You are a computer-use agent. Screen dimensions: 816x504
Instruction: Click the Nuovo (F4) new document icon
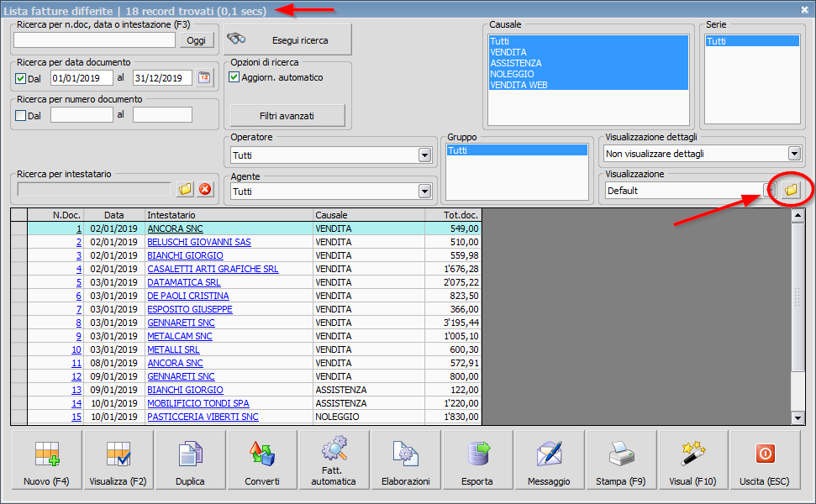tap(46, 454)
